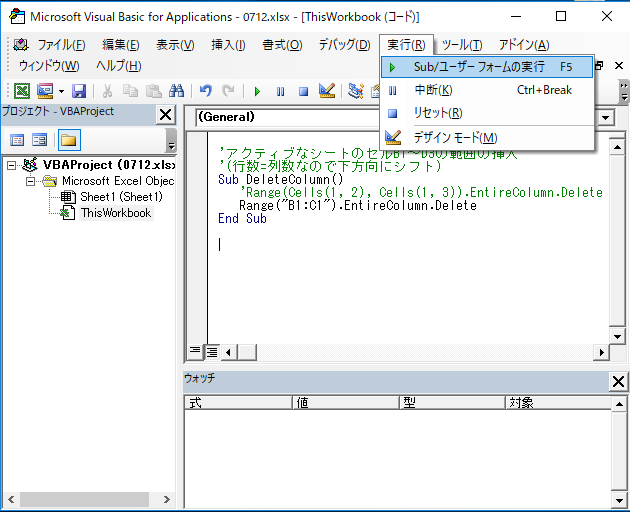Click the Cut scissors icon
The width and height of the screenshot is (630, 512).
pyautogui.click(x=107, y=91)
